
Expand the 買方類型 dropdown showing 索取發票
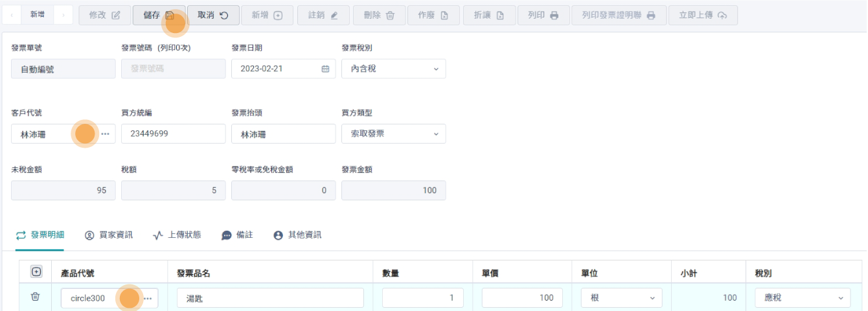tap(393, 134)
